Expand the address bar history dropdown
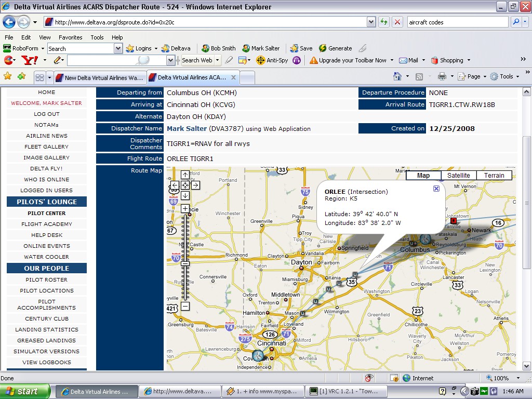This screenshot has width=532, height=399. point(371,22)
